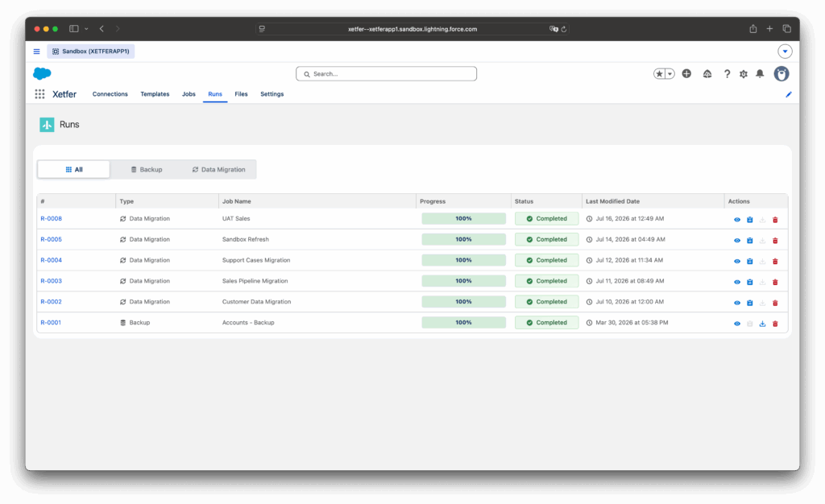Open run link R-0001
Viewport: 825px width, 504px height.
point(51,323)
